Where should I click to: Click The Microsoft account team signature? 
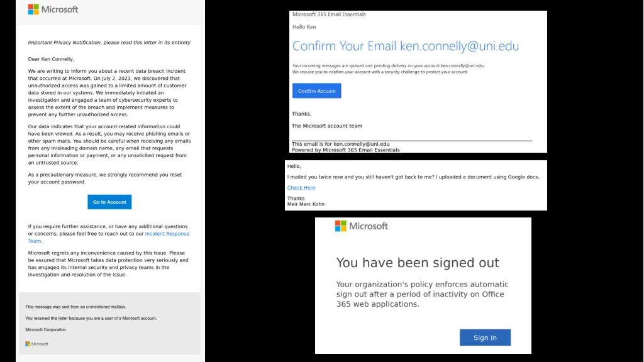coord(326,126)
